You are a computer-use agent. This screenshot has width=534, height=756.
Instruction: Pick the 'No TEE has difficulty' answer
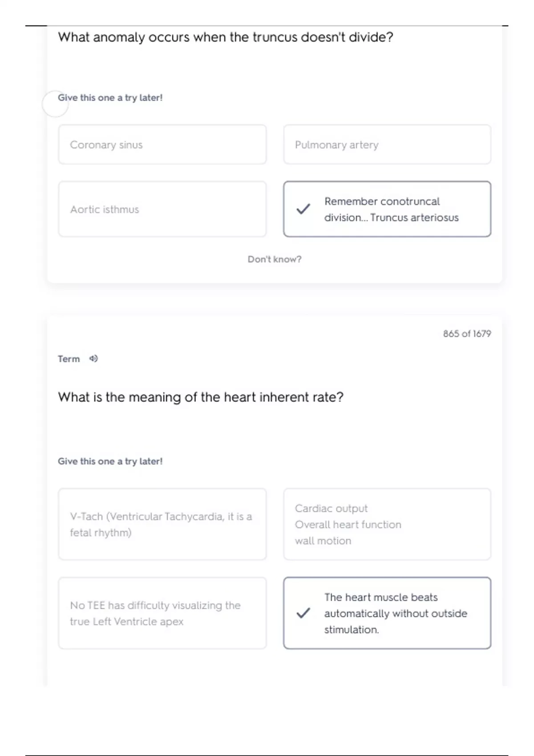[162, 613]
